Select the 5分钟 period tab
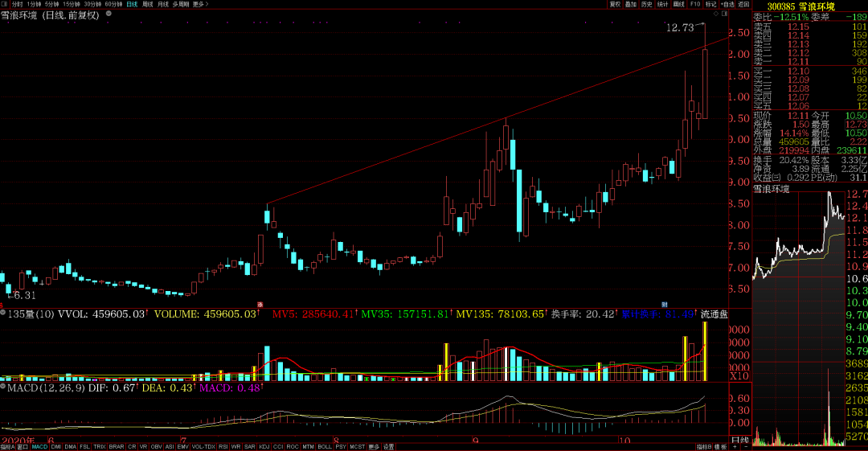 [52, 4]
